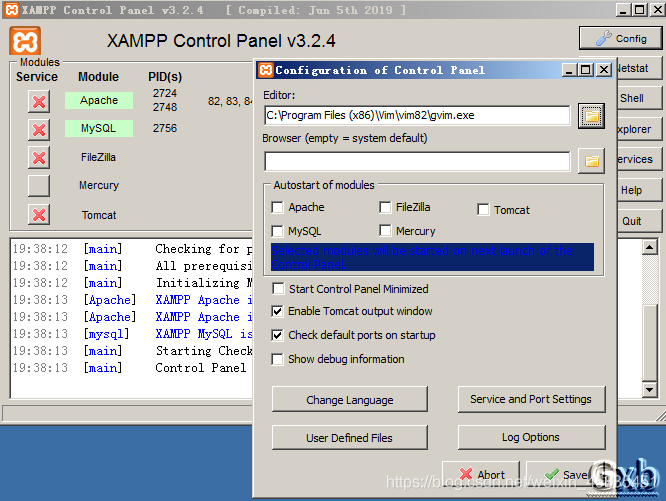Close the Configuration dialog

point(604,70)
